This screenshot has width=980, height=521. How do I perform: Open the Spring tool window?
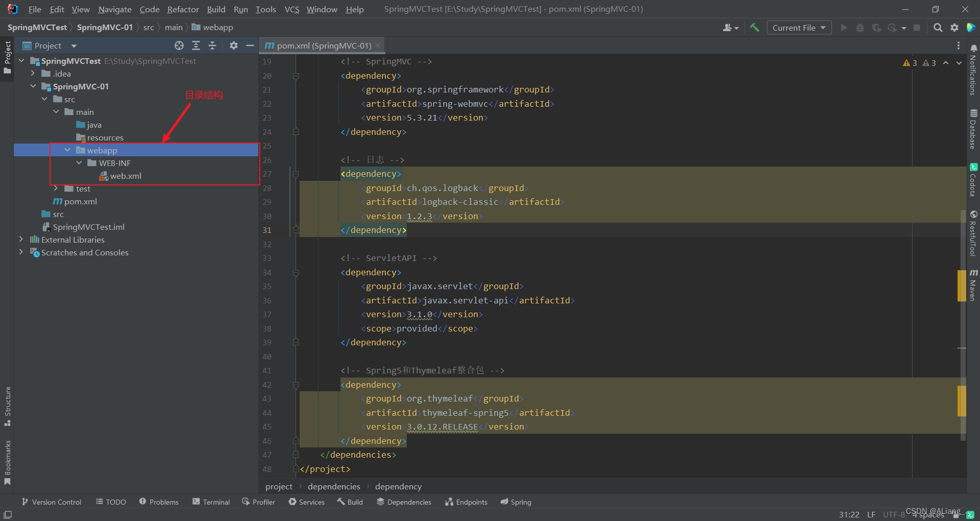[x=516, y=502]
